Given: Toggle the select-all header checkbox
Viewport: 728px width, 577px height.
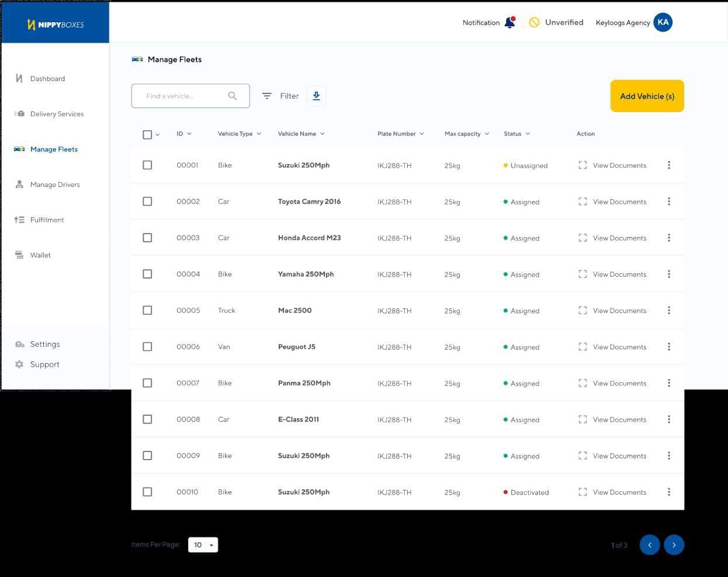Looking at the screenshot, I should click(147, 134).
